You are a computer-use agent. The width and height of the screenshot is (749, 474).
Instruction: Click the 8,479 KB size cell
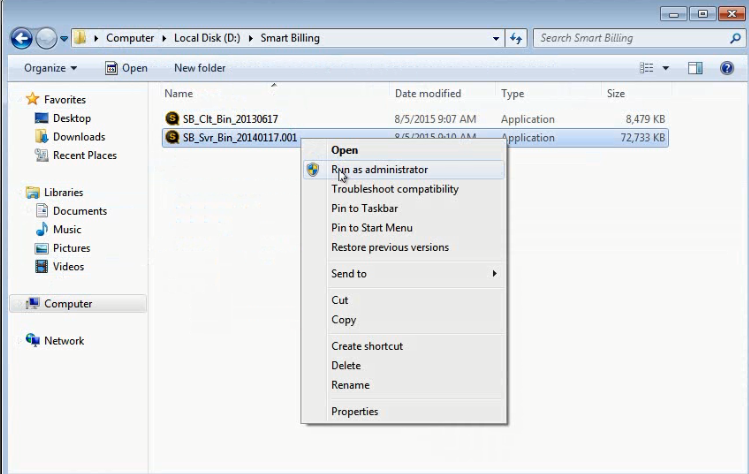click(x=645, y=119)
